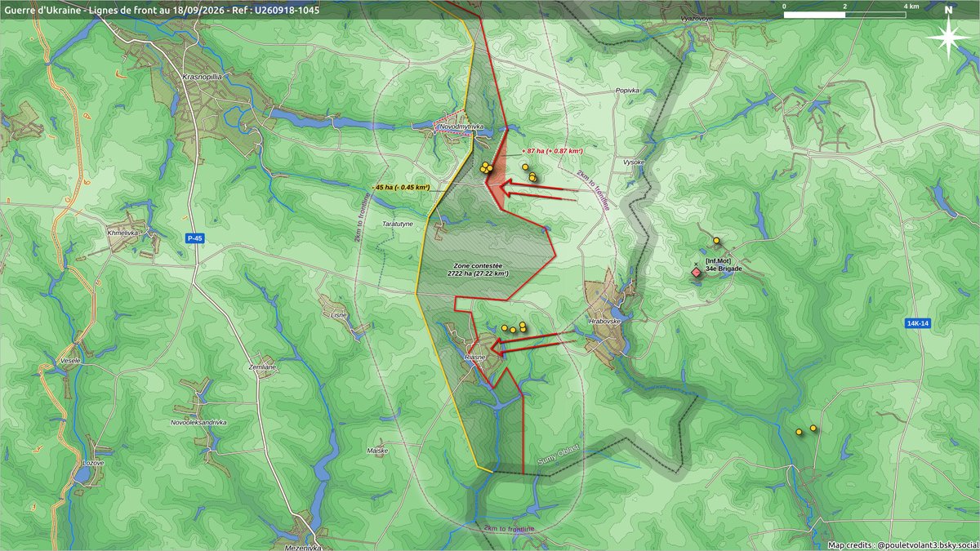Click the Vesele village label
Viewport: 980px width, 551px height.
coord(70,360)
